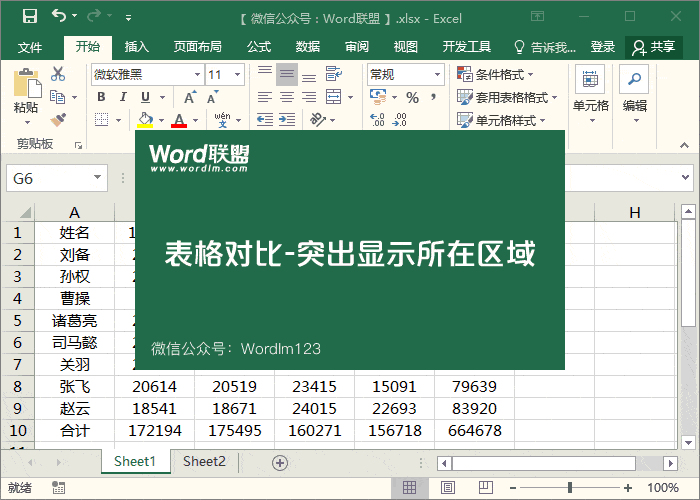The image size is (700, 500).
Task: Click the 单元格 cells group button
Action: (x=591, y=95)
